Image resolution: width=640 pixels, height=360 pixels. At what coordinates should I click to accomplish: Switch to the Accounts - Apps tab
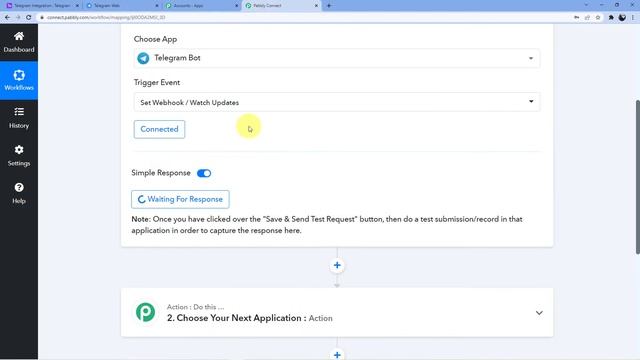pos(201,6)
